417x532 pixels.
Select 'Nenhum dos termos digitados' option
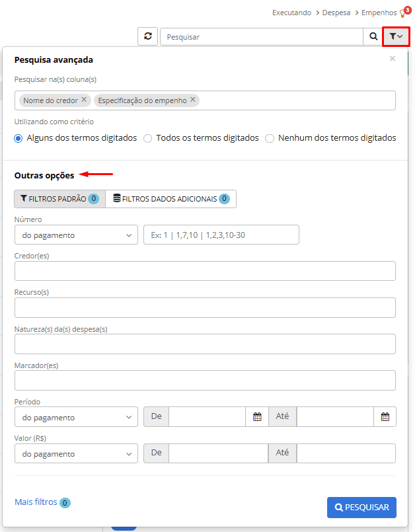(270, 138)
